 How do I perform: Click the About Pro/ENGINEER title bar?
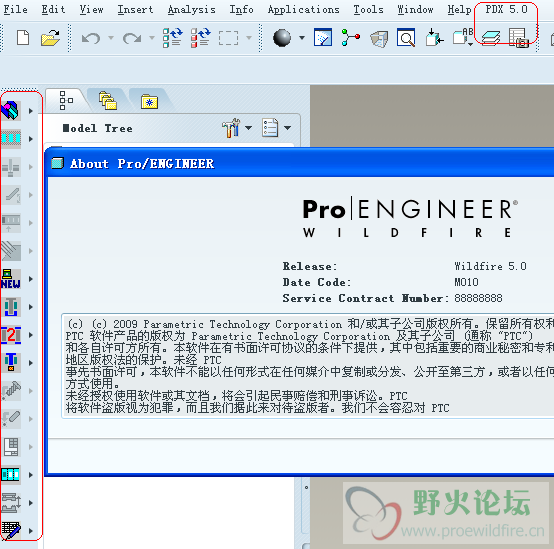[300, 164]
